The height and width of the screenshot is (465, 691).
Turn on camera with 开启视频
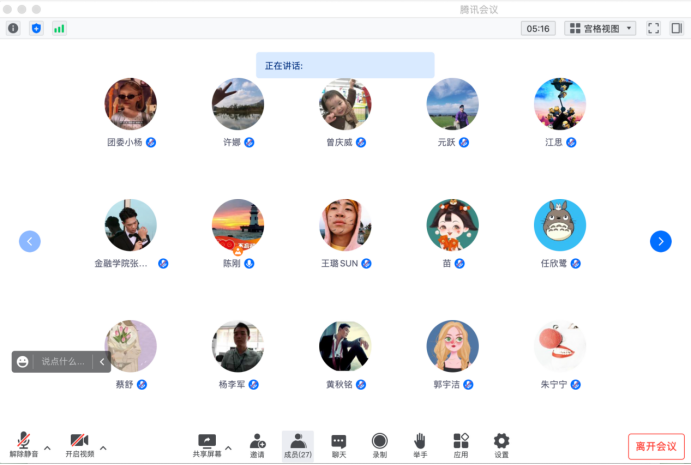pyautogui.click(x=79, y=445)
